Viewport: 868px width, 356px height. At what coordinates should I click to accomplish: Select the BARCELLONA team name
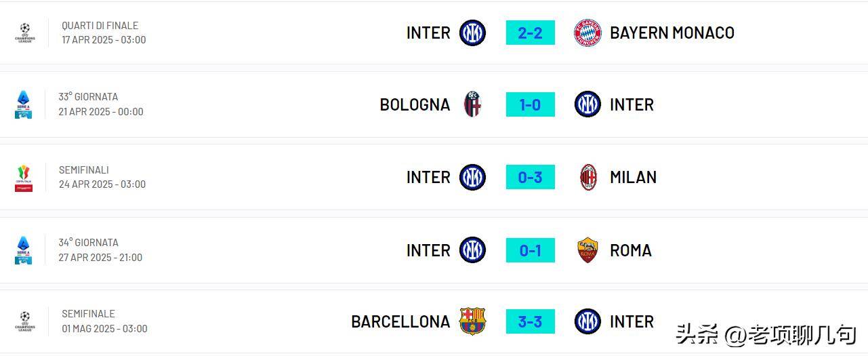[x=400, y=321]
